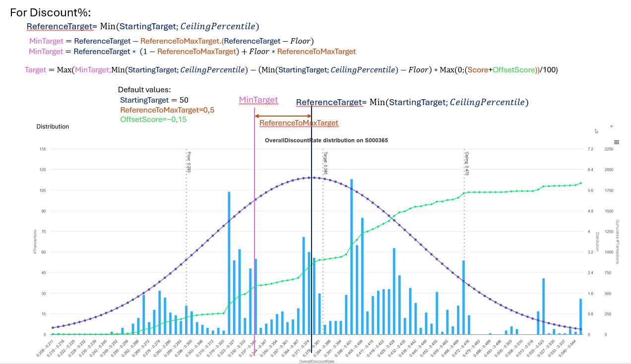Image resolution: width=631 pixels, height=364 pixels.
Task: Click the green OffsetScore default value text
Action: click(153, 120)
